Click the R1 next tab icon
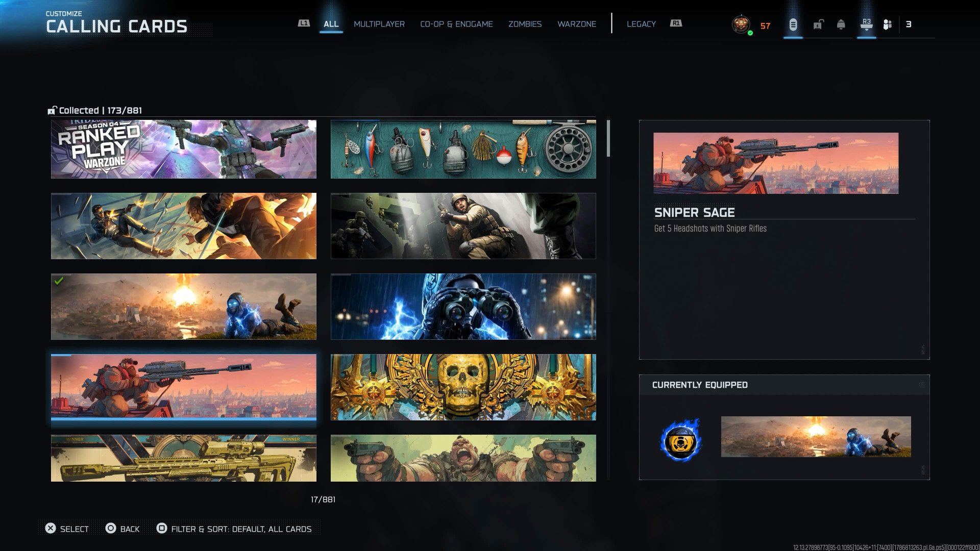980x551 pixels. [676, 23]
